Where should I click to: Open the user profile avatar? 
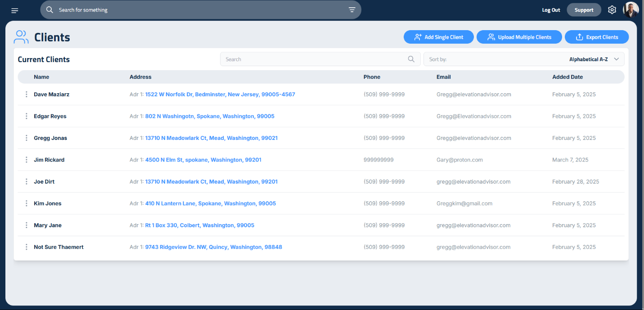tap(630, 10)
